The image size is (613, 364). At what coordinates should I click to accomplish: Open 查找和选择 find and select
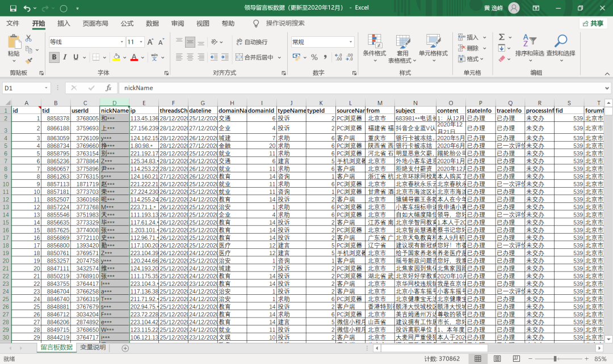point(561,47)
